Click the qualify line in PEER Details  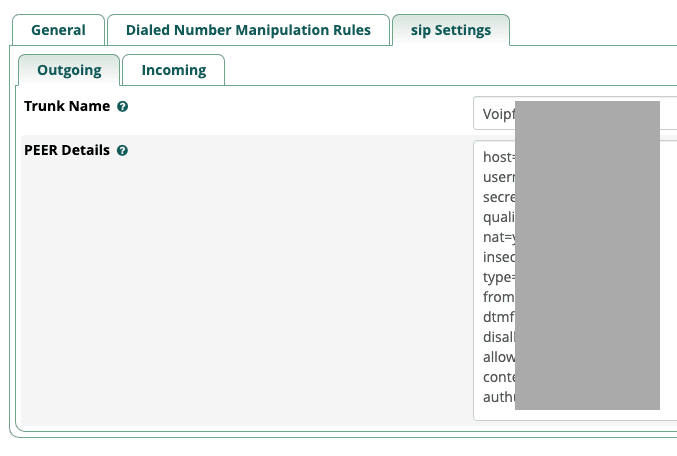point(498,217)
